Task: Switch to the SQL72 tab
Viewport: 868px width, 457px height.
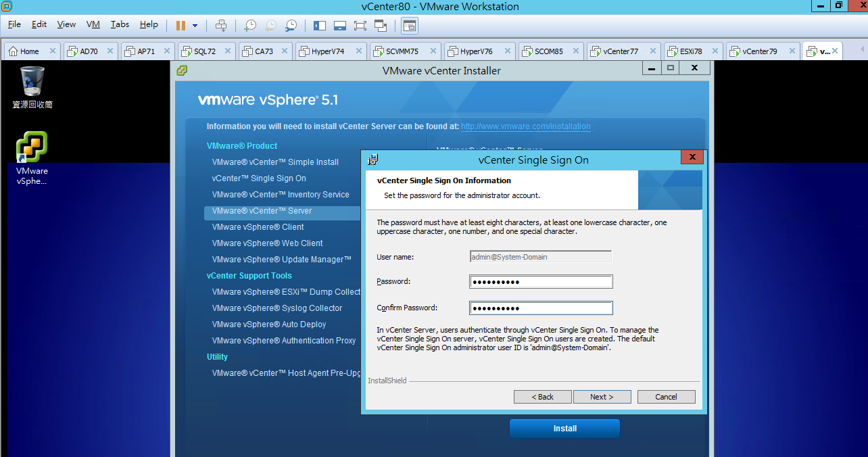Action: coord(204,51)
